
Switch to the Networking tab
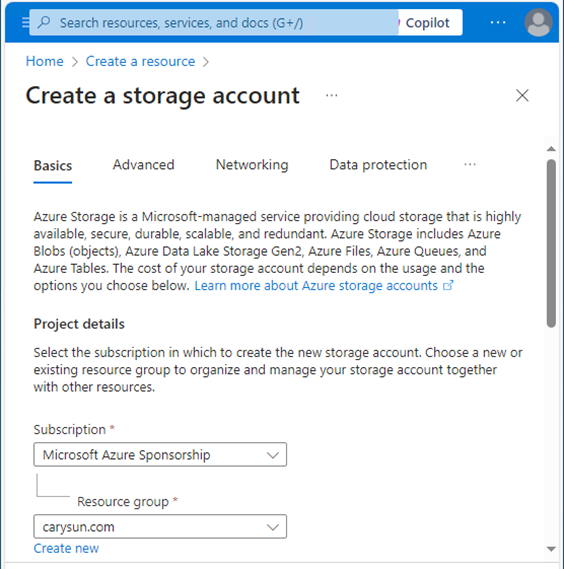252,165
